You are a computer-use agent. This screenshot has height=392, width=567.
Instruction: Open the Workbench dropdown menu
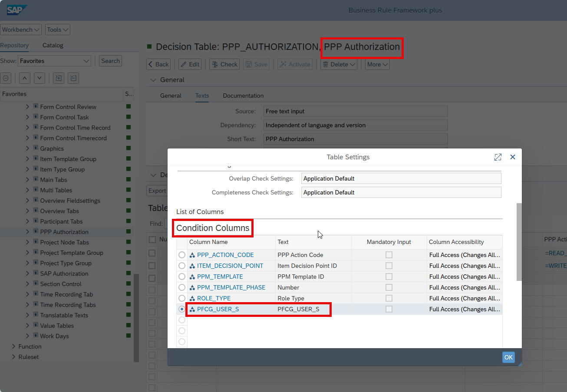[x=21, y=30]
